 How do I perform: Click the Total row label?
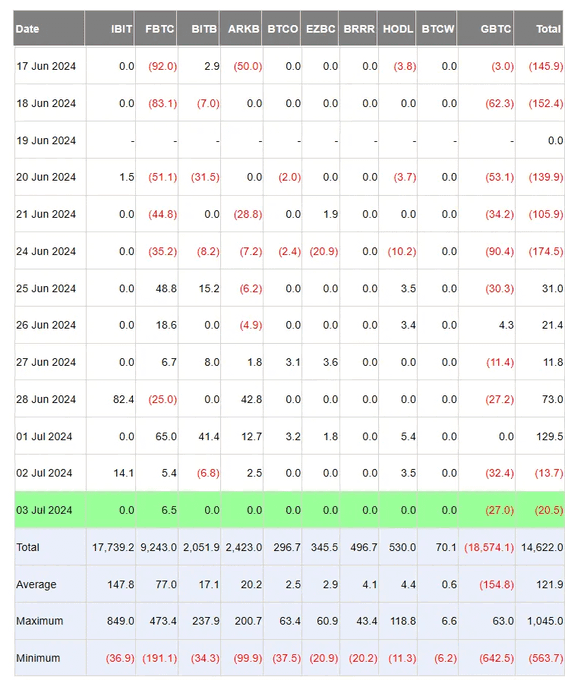point(28,547)
